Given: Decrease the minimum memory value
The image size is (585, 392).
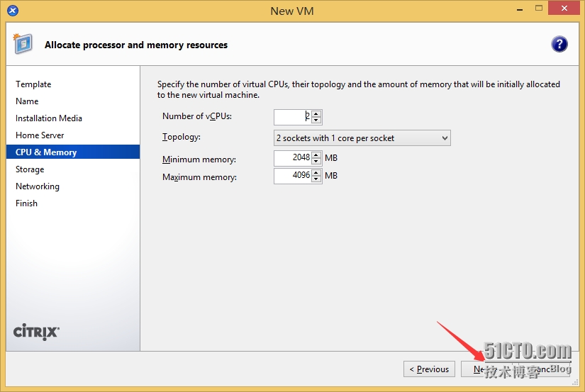Looking at the screenshot, I should pos(316,161).
